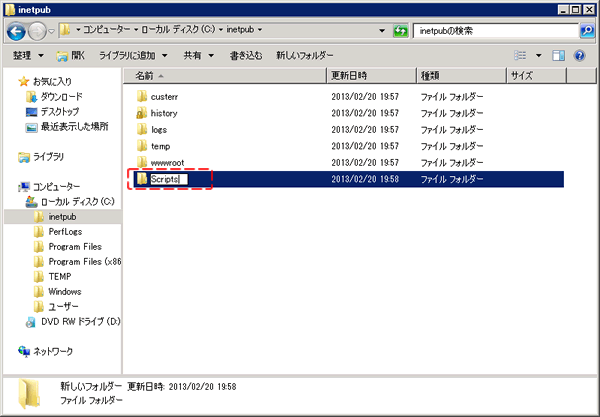The image size is (600, 417).
Task: Click the 新しいフォルダー button
Action: click(305, 55)
